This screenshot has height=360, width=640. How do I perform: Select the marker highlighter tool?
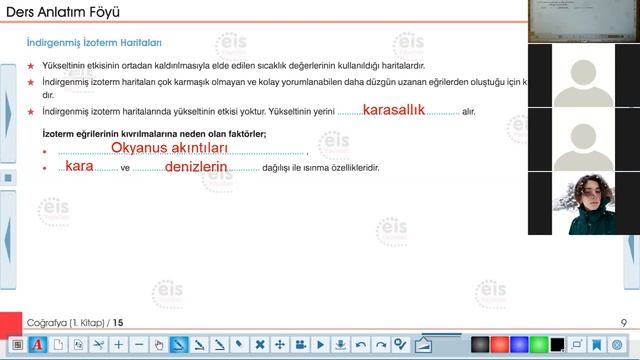[x=239, y=345]
